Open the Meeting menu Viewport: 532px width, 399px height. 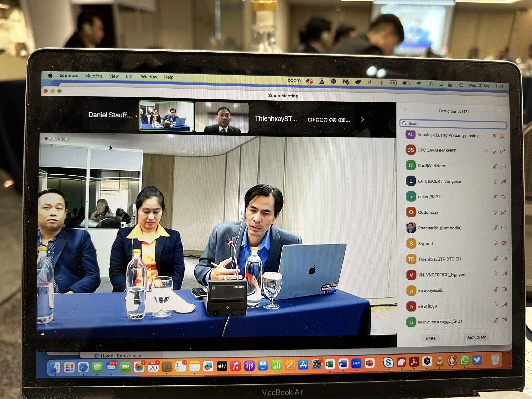[x=94, y=76]
